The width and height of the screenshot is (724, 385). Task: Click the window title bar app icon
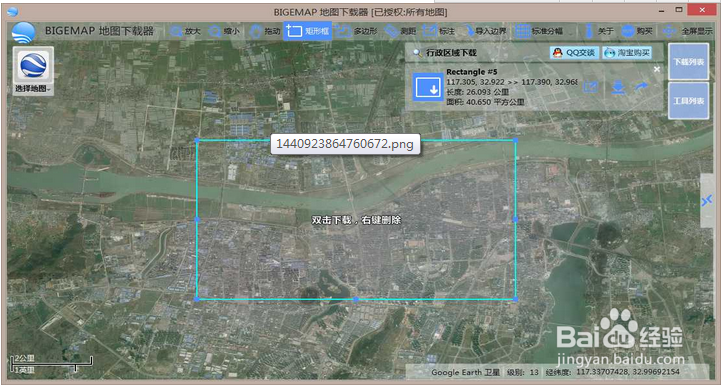[12, 12]
